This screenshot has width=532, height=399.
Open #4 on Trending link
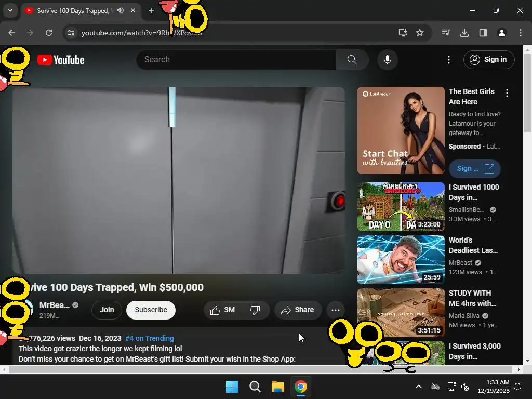coord(149,338)
